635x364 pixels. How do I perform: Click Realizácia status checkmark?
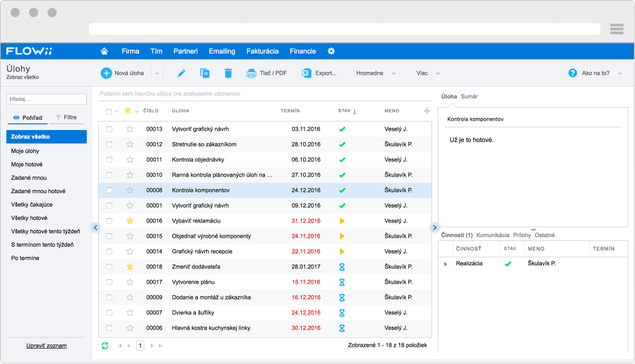pyautogui.click(x=508, y=264)
